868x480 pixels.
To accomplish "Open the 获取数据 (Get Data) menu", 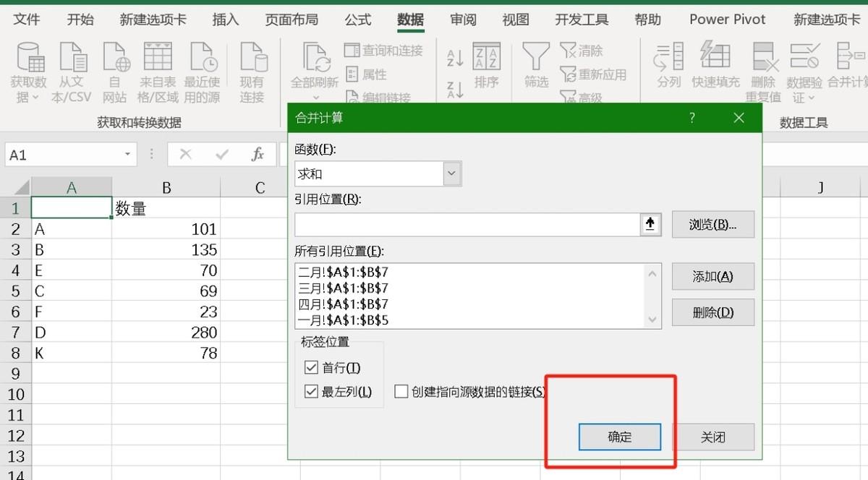I will (29, 72).
